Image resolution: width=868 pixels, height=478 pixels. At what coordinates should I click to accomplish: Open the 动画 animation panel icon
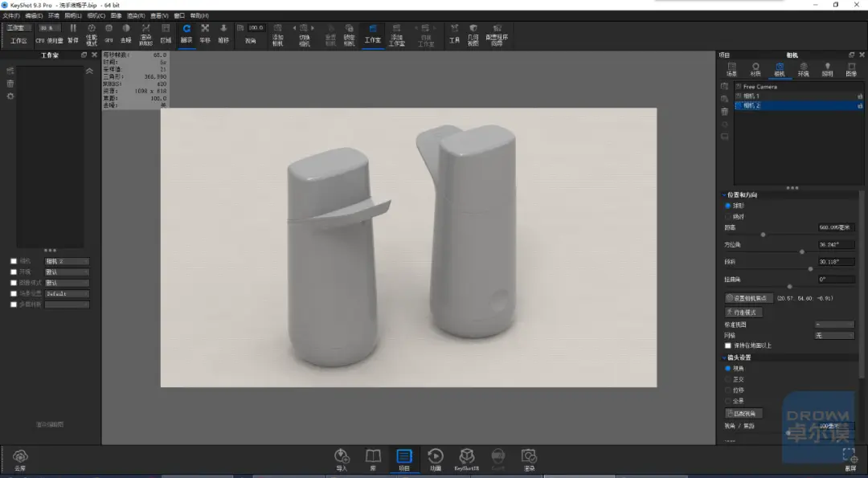[436, 460]
